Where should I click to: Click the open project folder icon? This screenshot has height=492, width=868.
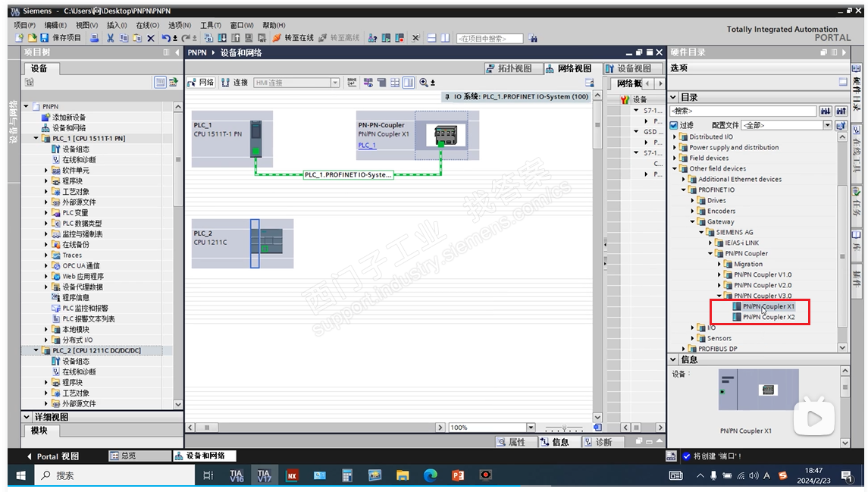[32, 38]
